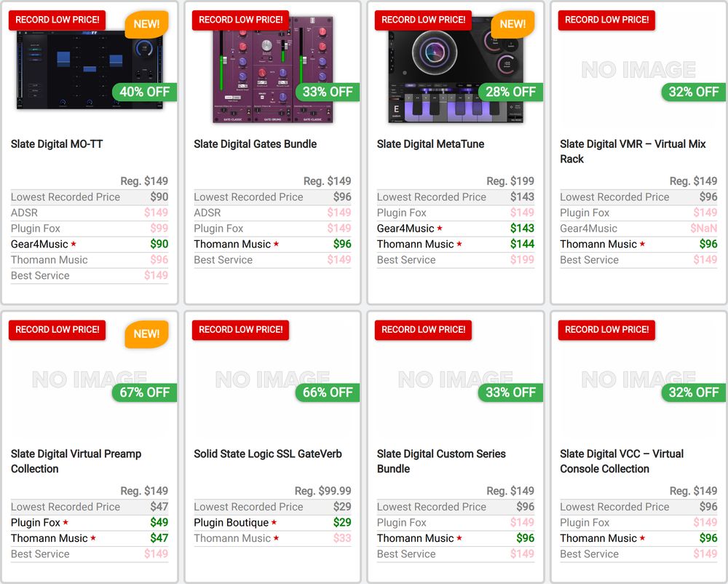Open the Slate Digital MO-TT product thumbnail
Image resolution: width=728 pixels, height=584 pixels.
pos(90,70)
